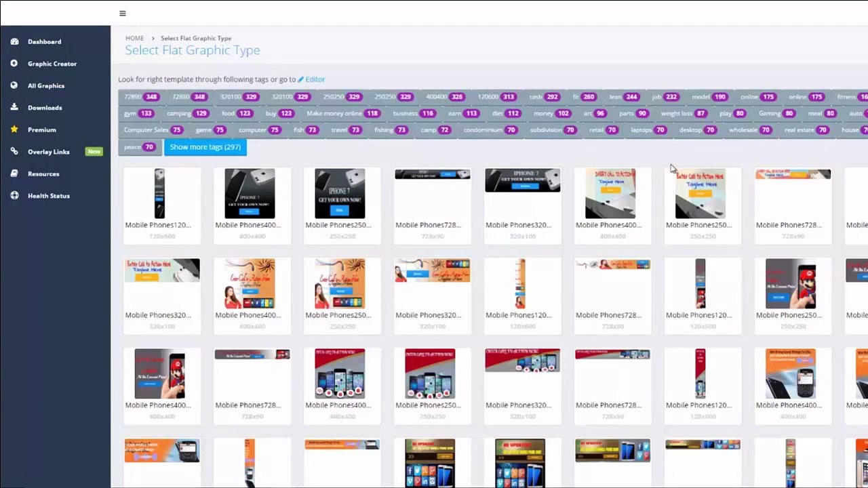Pick the food tag
Screen dimensions: 868x488
point(236,113)
